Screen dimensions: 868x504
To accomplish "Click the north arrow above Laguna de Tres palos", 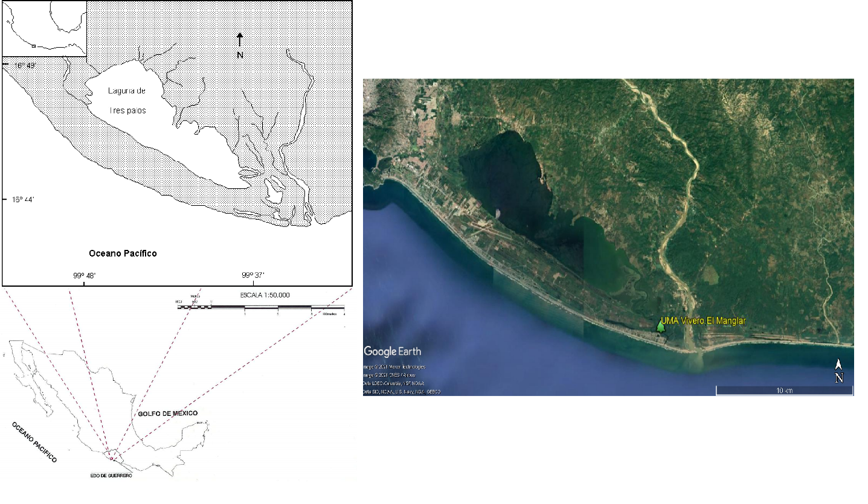I will 240,40.
